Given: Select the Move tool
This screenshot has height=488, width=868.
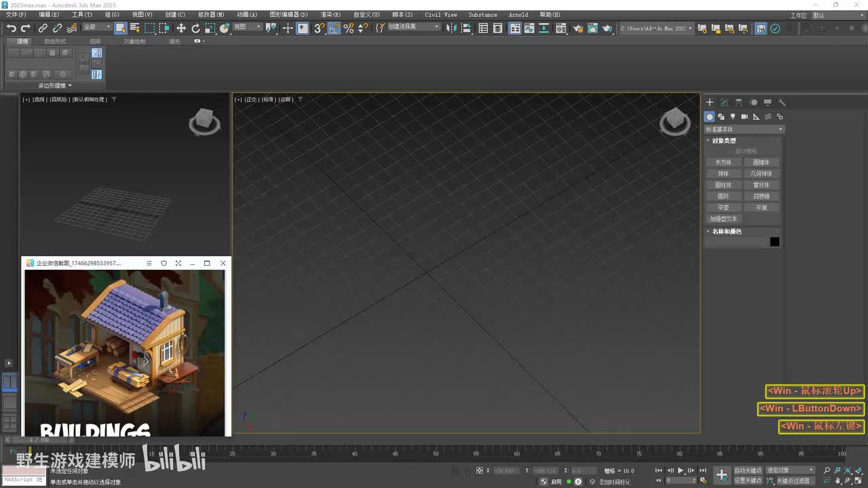Looking at the screenshot, I should (x=181, y=28).
